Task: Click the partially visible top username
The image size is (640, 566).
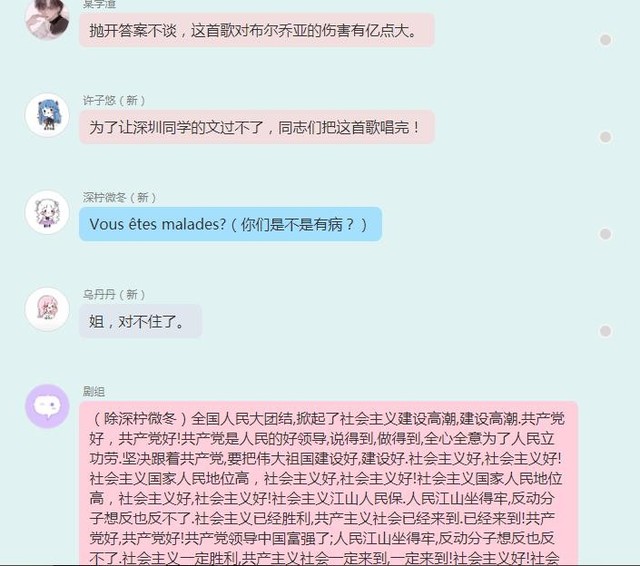Action: click(100, 4)
